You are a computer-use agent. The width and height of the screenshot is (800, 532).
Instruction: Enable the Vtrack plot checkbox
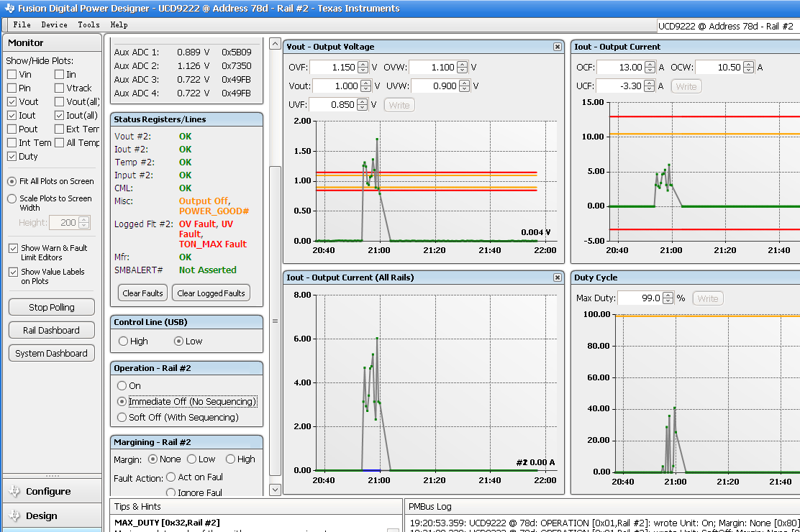click(x=59, y=88)
